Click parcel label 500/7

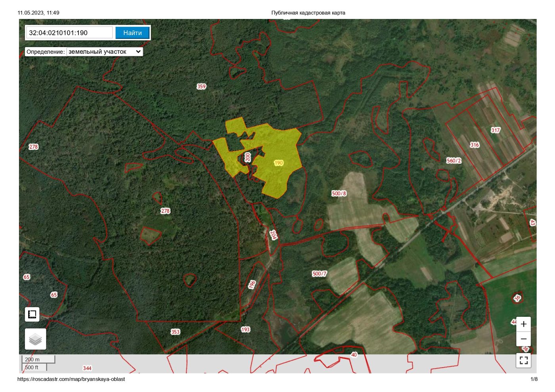pos(320,274)
